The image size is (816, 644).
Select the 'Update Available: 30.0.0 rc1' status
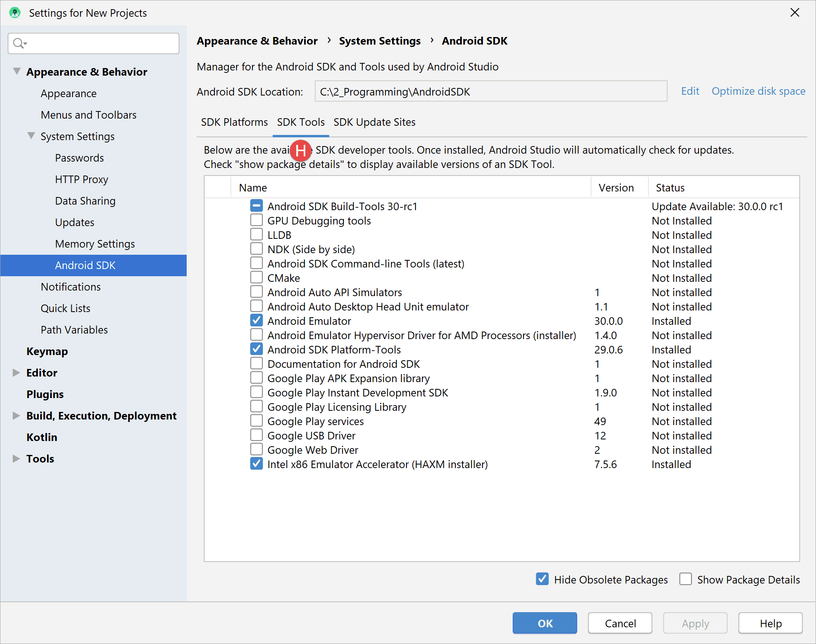coord(717,206)
